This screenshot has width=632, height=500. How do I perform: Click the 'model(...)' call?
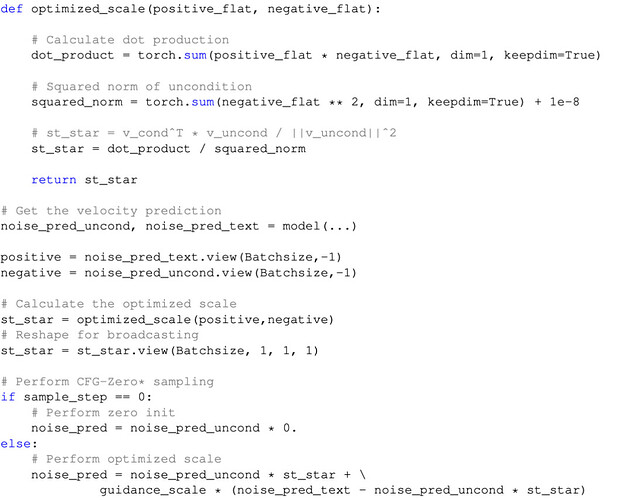pyautogui.click(x=319, y=226)
